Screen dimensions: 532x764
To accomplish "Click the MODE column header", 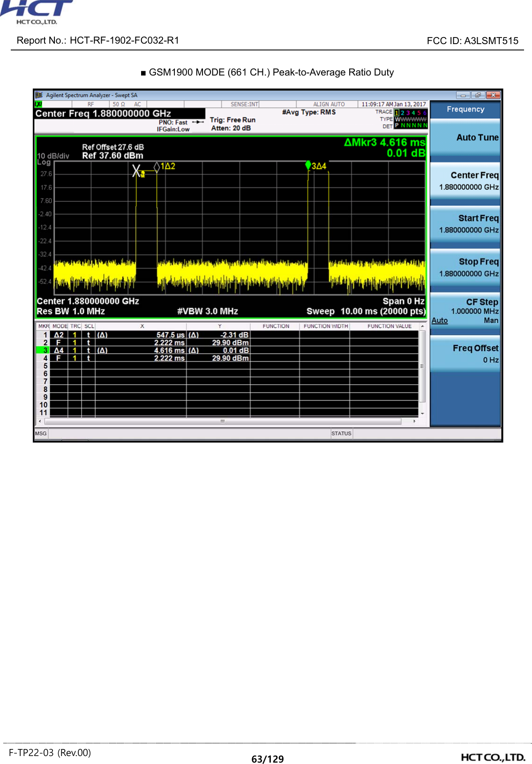I will coord(60,326).
